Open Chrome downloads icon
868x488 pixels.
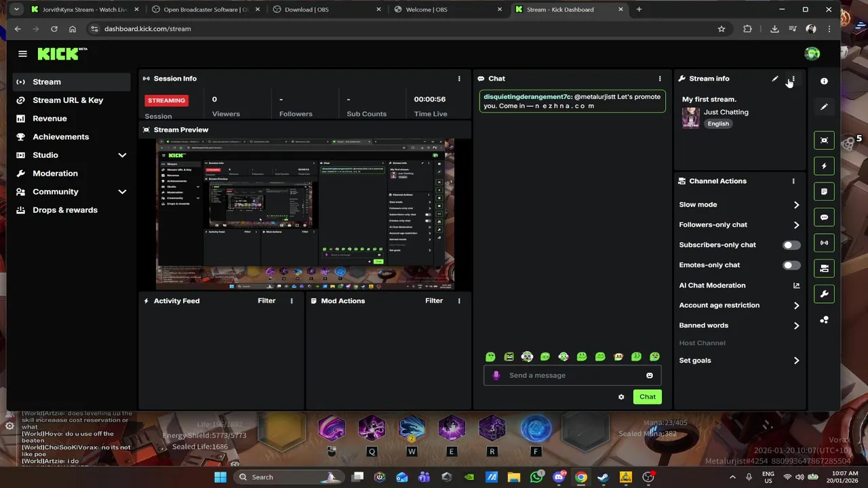click(774, 28)
